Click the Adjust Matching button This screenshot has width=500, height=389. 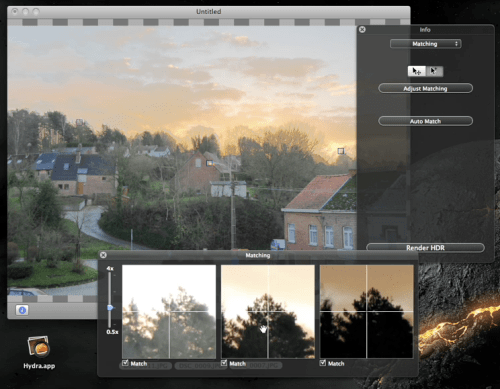pyautogui.click(x=426, y=88)
